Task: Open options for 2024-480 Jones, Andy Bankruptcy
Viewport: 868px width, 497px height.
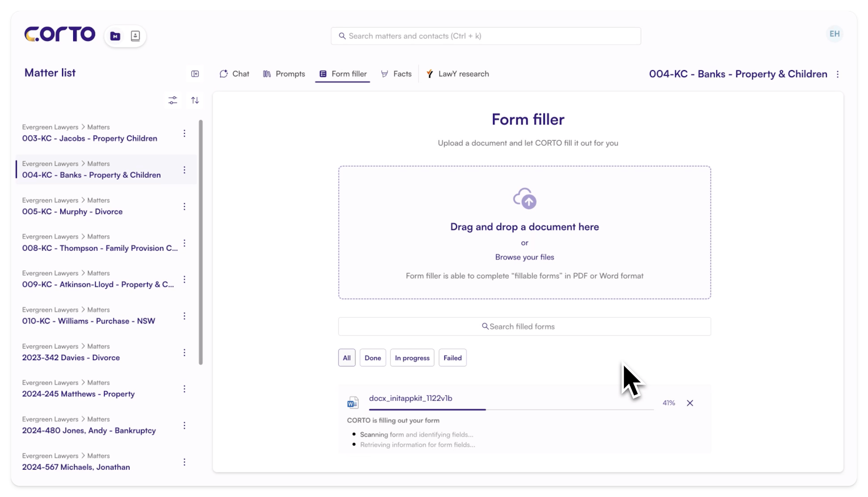Action: point(185,425)
